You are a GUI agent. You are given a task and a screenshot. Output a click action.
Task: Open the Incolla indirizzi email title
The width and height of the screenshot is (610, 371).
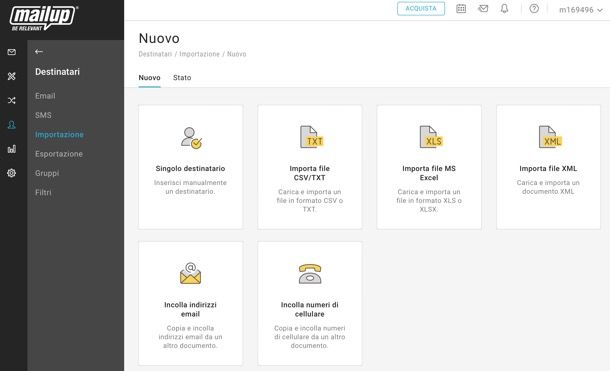pos(190,309)
